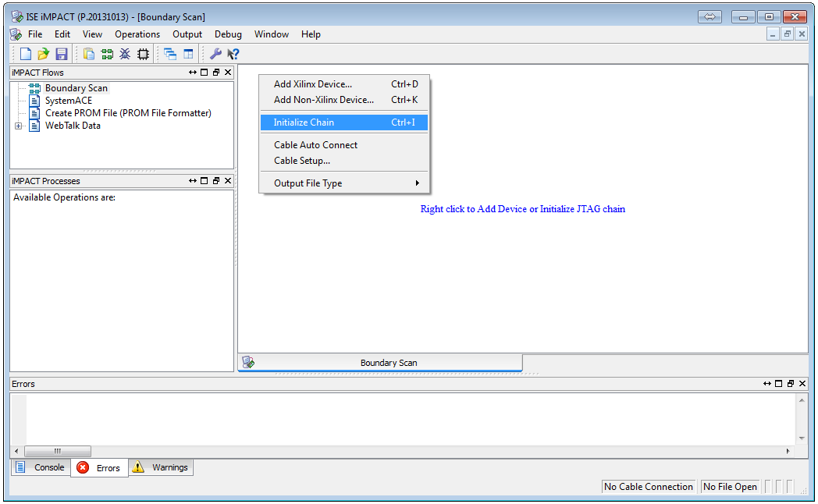
Task: Float the iMPACT Processes panel
Action: (216, 181)
